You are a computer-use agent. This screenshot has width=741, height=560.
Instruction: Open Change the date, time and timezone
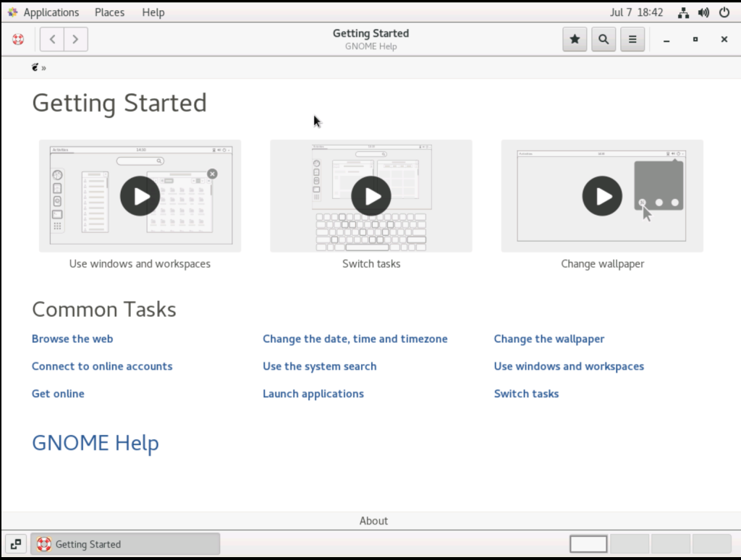[355, 339]
